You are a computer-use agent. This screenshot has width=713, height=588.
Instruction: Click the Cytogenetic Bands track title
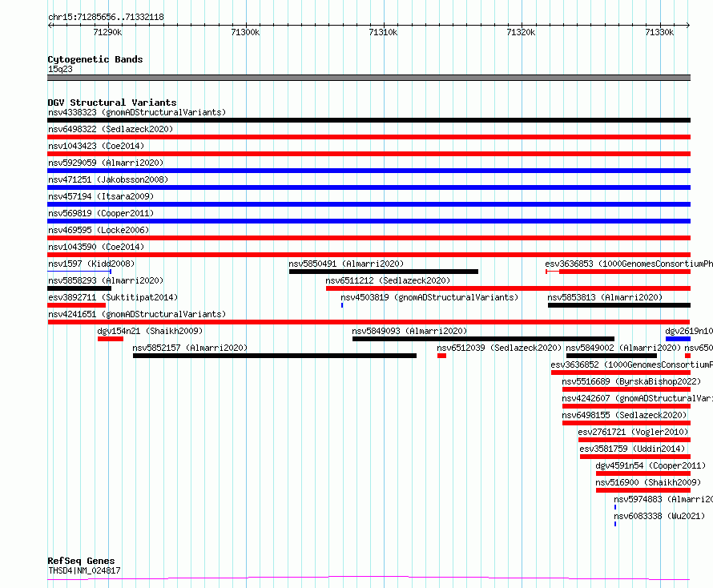tap(95, 59)
